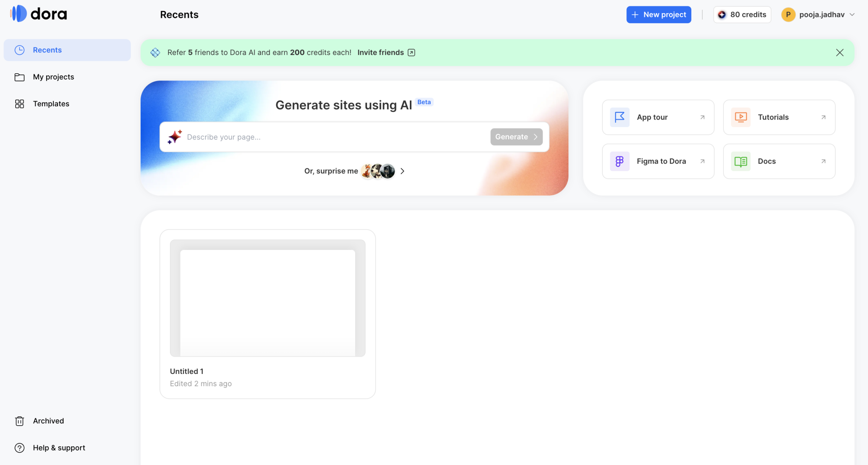Click the Docs book icon

(x=740, y=161)
